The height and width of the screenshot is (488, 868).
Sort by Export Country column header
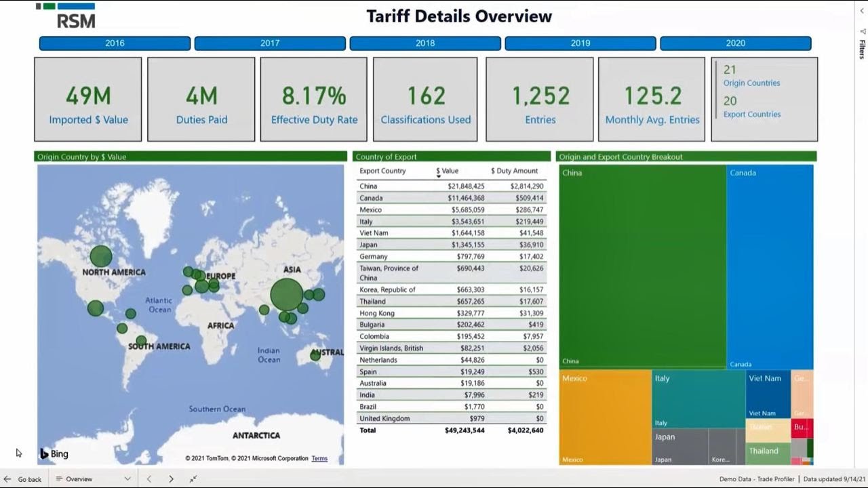coord(382,171)
